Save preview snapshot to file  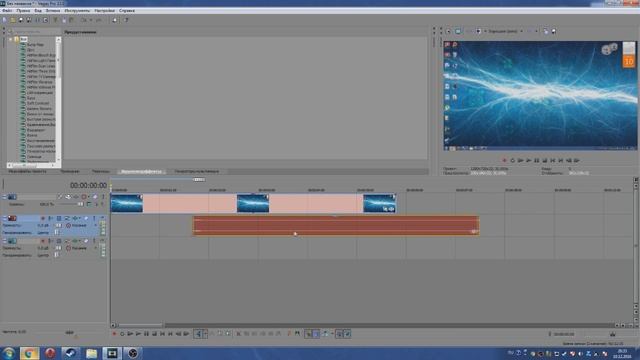click(x=554, y=31)
